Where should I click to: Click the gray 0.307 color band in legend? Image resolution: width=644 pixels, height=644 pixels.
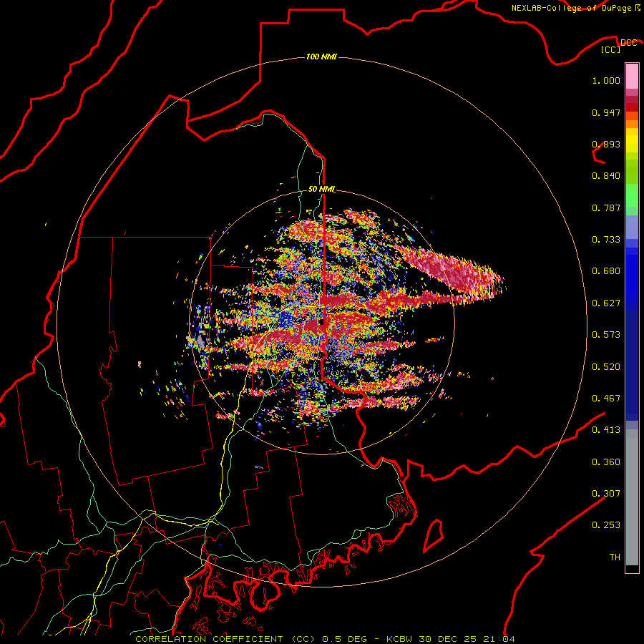[x=632, y=493]
